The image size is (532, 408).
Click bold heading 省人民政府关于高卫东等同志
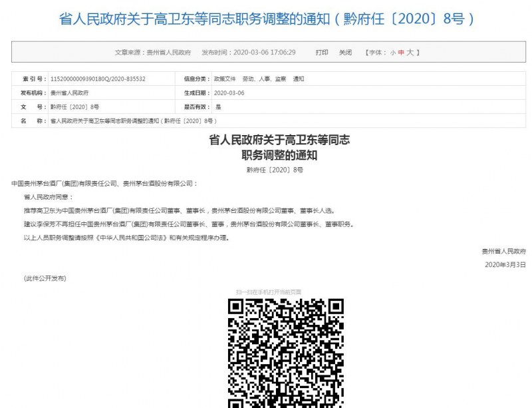tap(279, 140)
